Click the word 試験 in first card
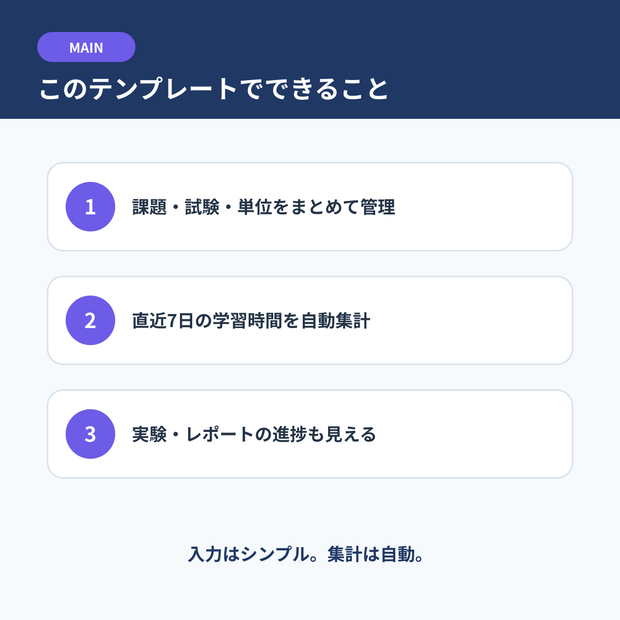 202,207
